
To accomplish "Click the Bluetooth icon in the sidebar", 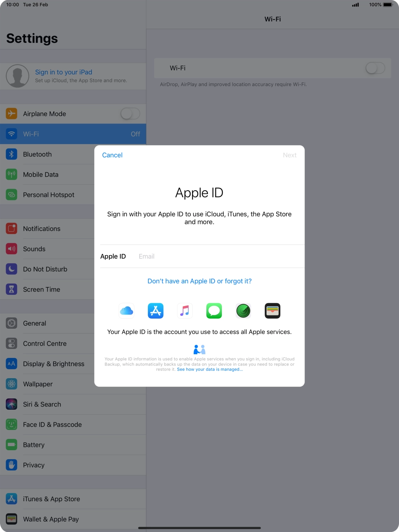I will tap(11, 154).
